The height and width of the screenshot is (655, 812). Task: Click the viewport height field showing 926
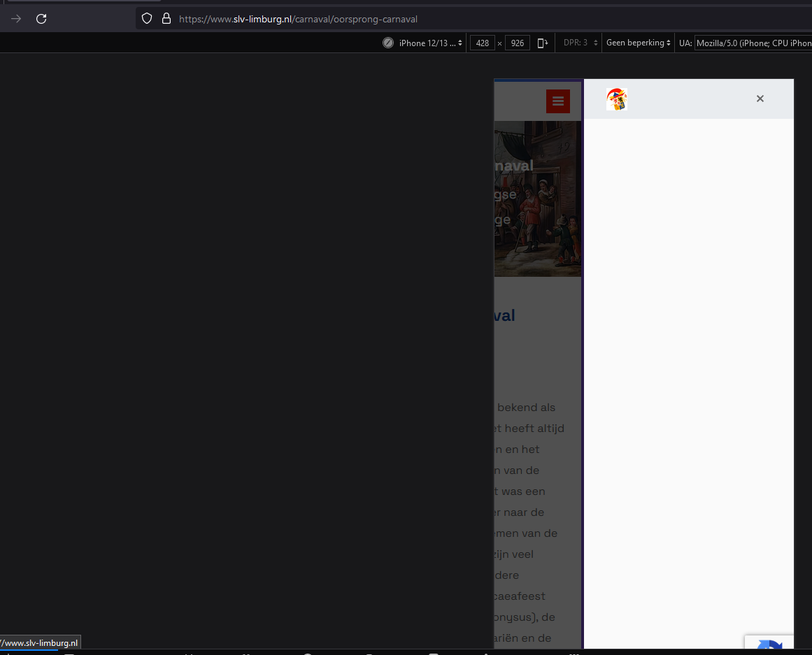pyautogui.click(x=518, y=43)
